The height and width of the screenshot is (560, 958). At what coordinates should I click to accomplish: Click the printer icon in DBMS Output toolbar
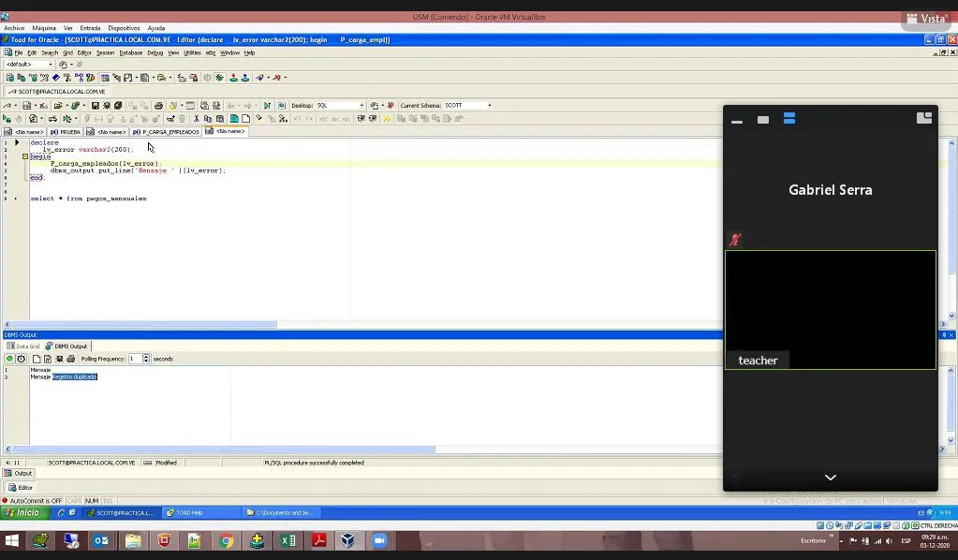coord(71,359)
